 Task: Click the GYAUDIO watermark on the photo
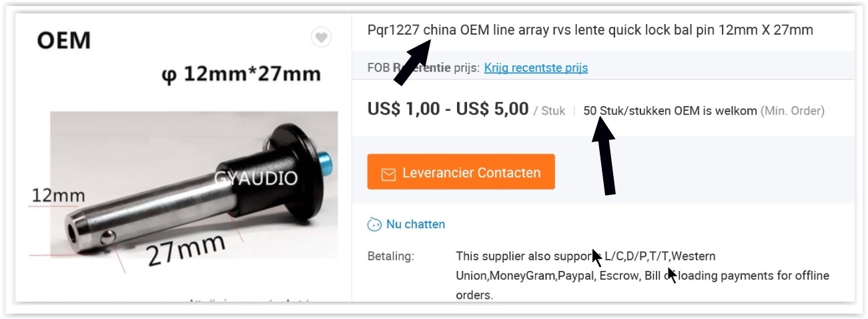pyautogui.click(x=256, y=178)
